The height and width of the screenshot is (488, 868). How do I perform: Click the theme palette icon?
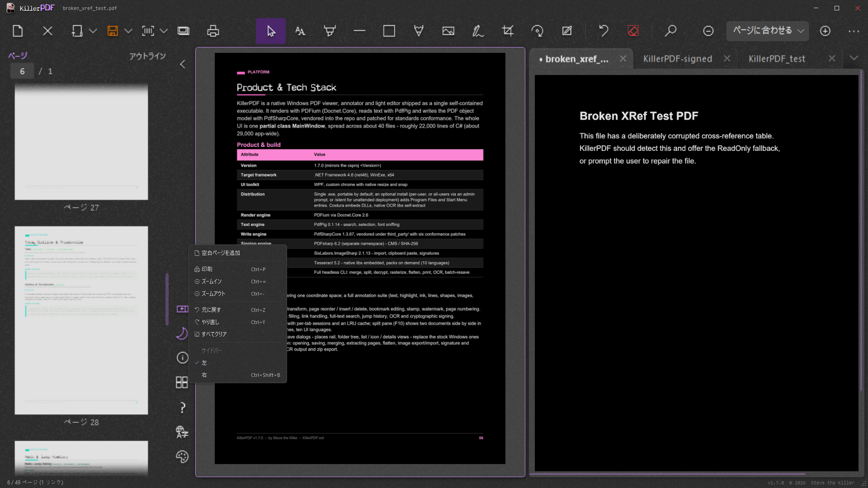click(182, 456)
